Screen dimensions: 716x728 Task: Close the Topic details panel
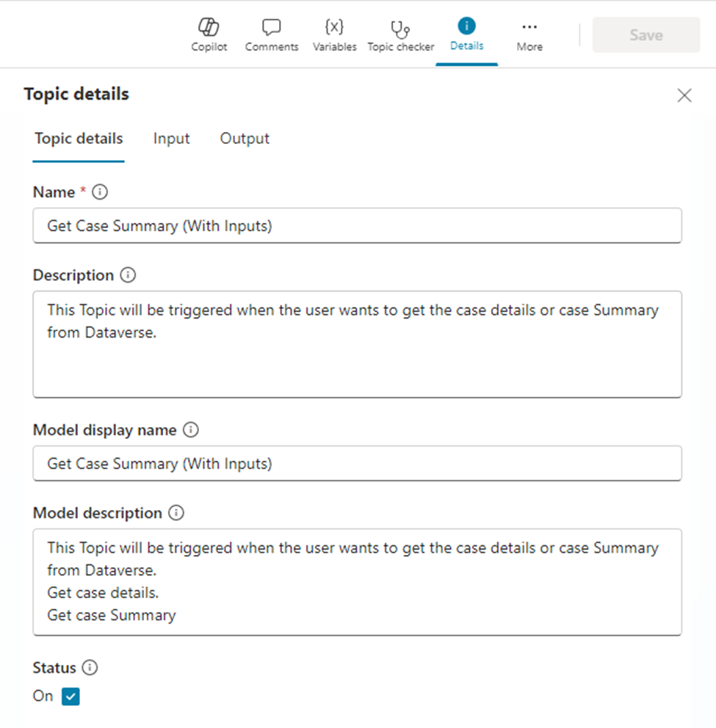[684, 95]
